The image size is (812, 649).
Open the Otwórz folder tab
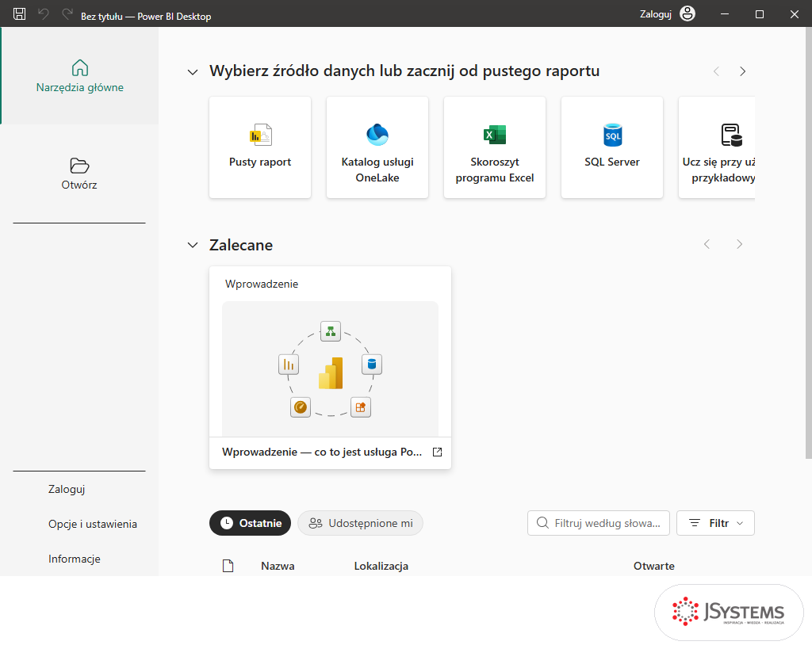point(79,174)
